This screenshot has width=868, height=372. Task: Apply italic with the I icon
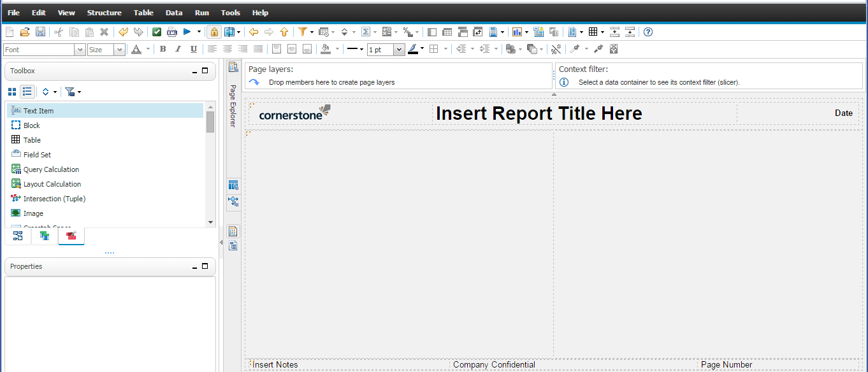[x=178, y=49]
